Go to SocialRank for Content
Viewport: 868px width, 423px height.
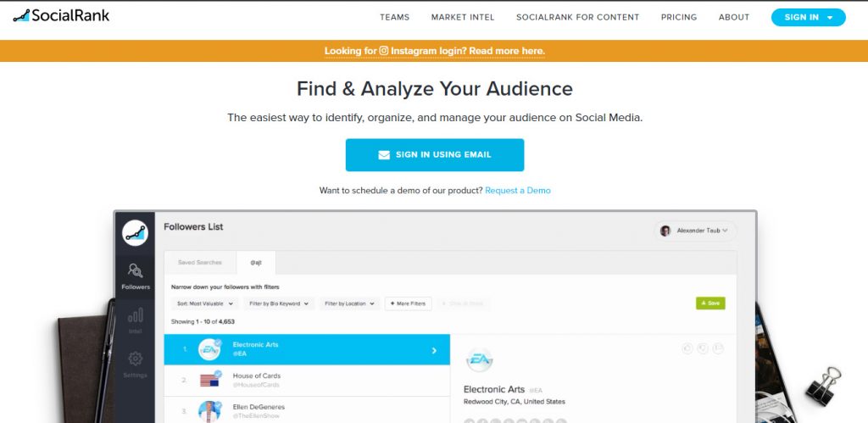577,17
